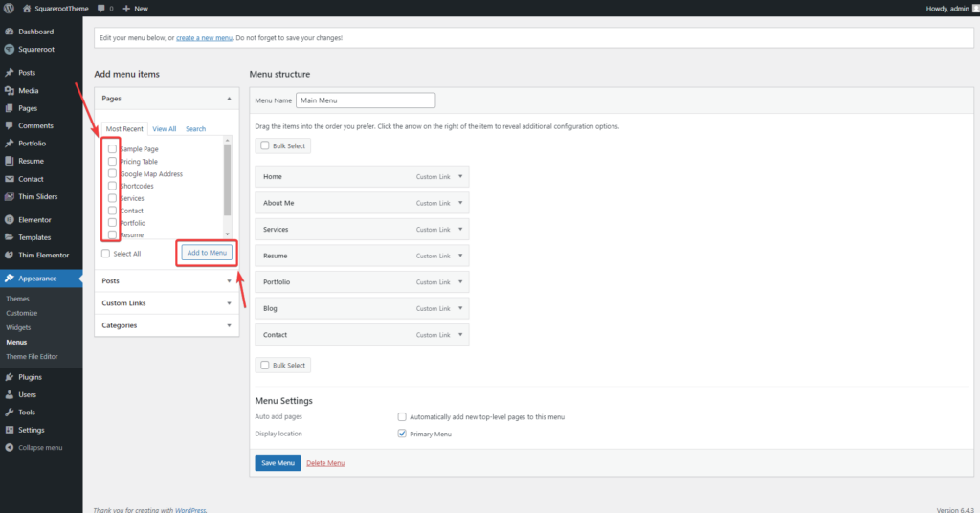This screenshot has height=513, width=980.
Task: Click the Collapse menu arrow icon
Action: point(10,447)
